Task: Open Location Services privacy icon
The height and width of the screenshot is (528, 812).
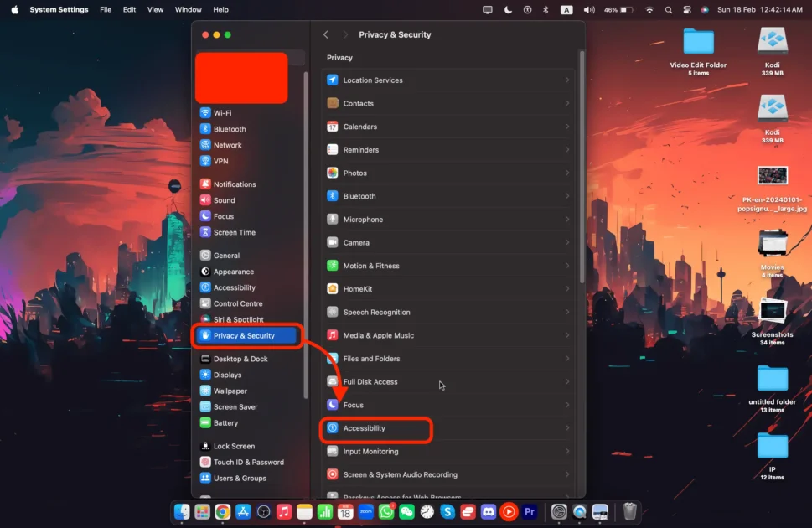Action: [333, 80]
